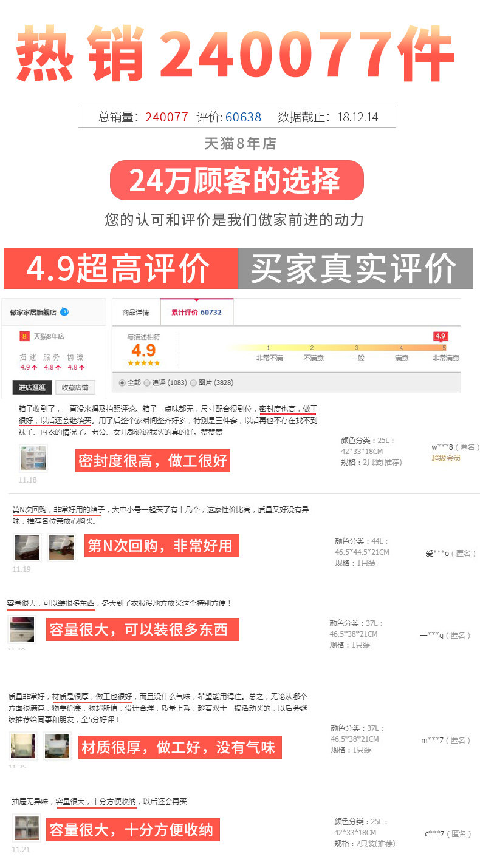Open the review photo dated 11.18
The image size is (480, 868).
click(x=33, y=458)
